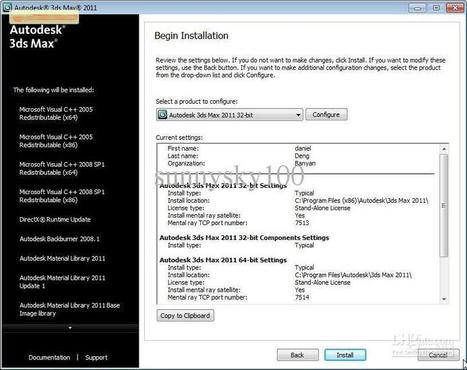Expand the installed components list arrow
Image resolution: width=467 pixels, height=370 pixels.
pyautogui.click(x=70, y=328)
